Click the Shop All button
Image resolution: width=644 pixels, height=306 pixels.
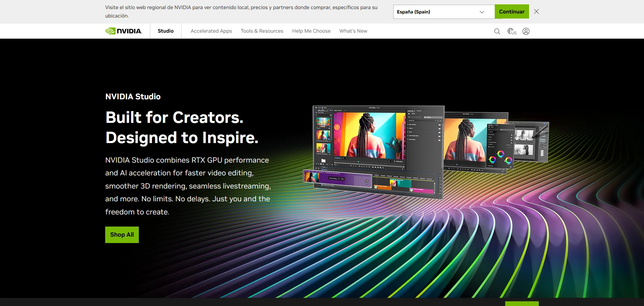pyautogui.click(x=122, y=235)
